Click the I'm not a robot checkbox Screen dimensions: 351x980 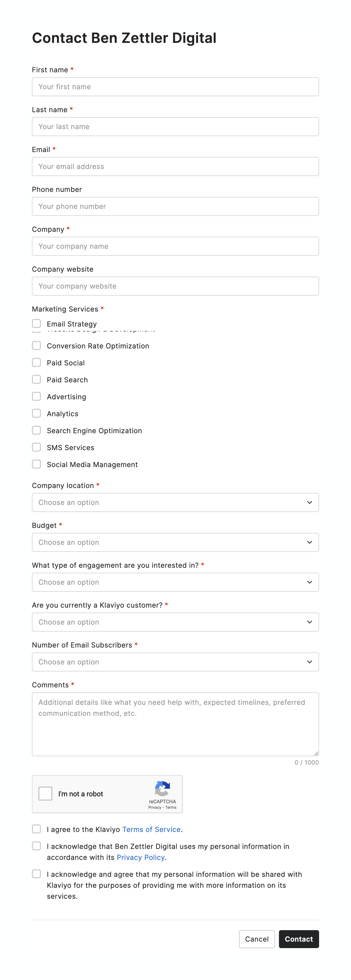45,794
